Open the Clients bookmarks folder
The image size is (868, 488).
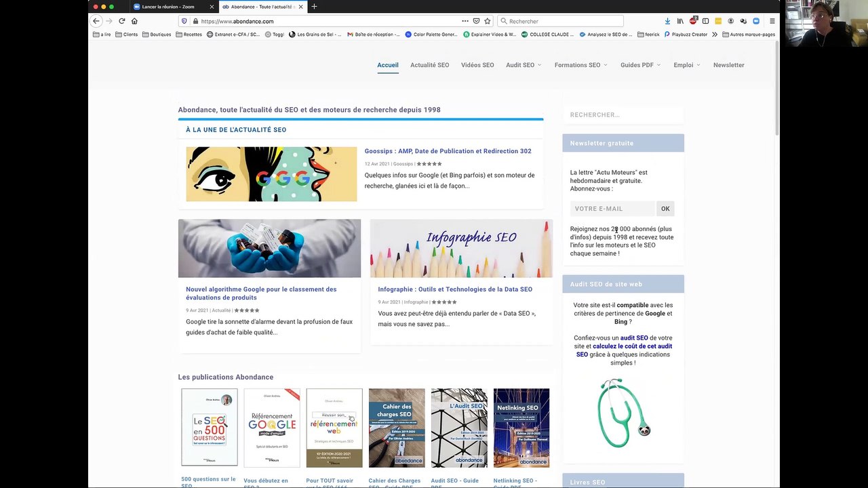[126, 34]
